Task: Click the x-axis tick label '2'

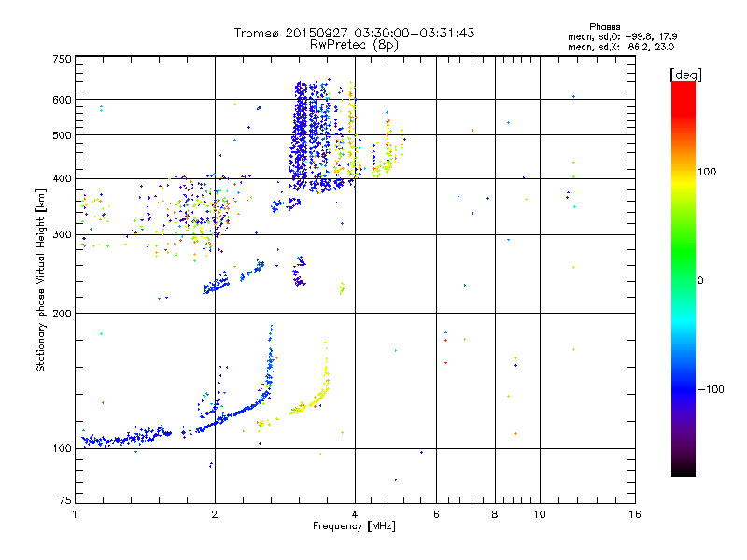Action: [215, 515]
